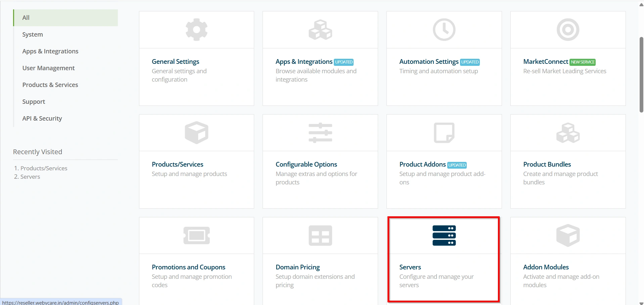The height and width of the screenshot is (305, 644).
Task: Click the General Settings gear icon
Action: 196,30
